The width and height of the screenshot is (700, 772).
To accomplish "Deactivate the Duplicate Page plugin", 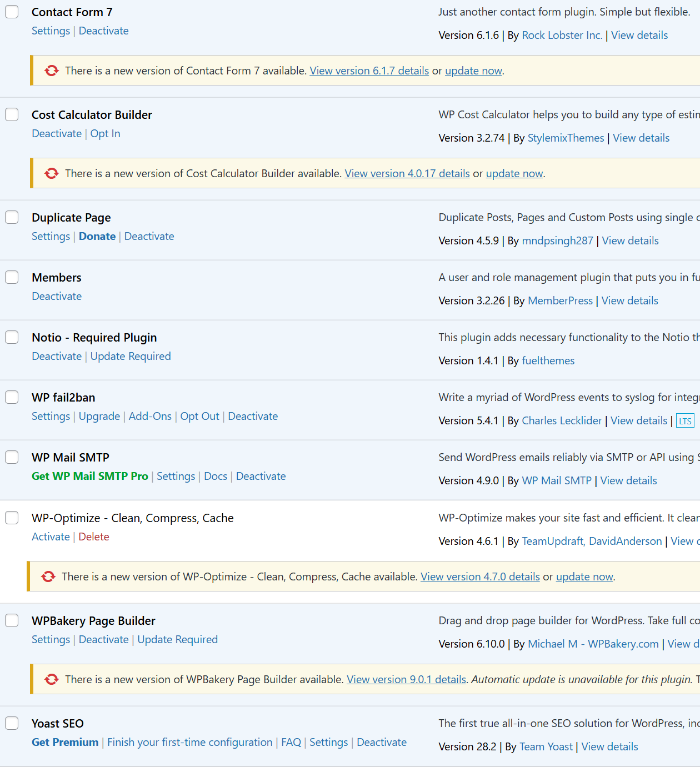I will 149,236.
